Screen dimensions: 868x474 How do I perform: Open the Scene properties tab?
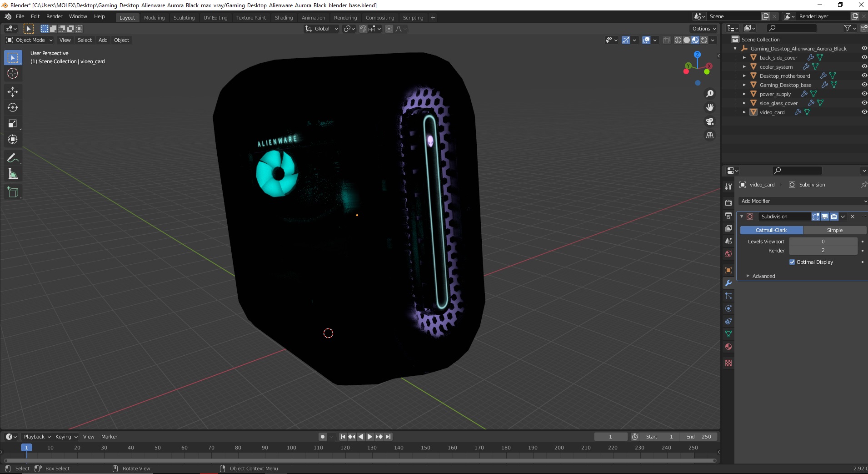click(728, 241)
